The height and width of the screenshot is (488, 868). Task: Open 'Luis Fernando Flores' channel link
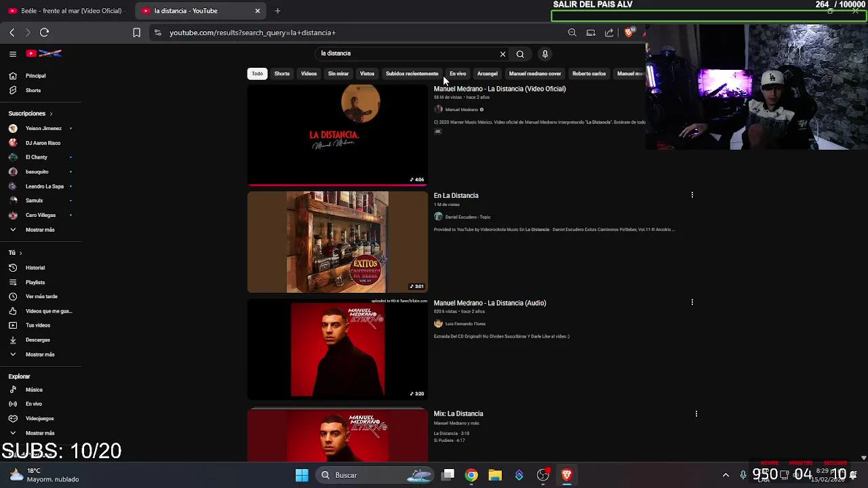(x=465, y=324)
